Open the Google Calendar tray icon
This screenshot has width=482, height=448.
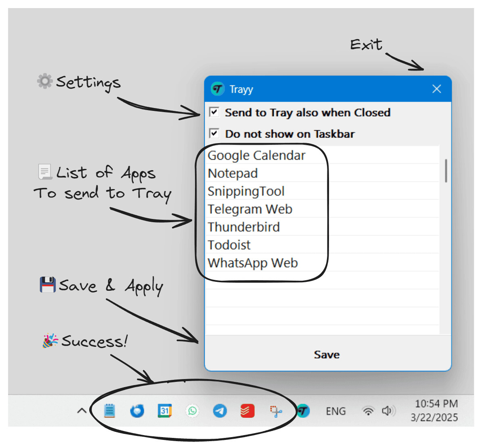coord(165,411)
